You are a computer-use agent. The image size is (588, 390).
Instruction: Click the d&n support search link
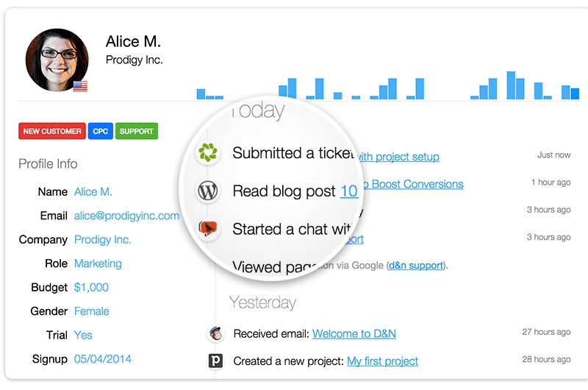point(416,265)
